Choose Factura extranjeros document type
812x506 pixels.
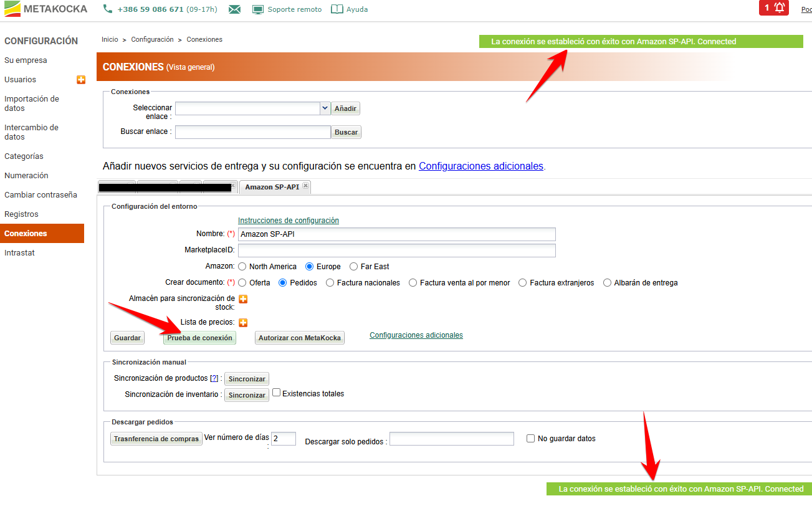(523, 283)
